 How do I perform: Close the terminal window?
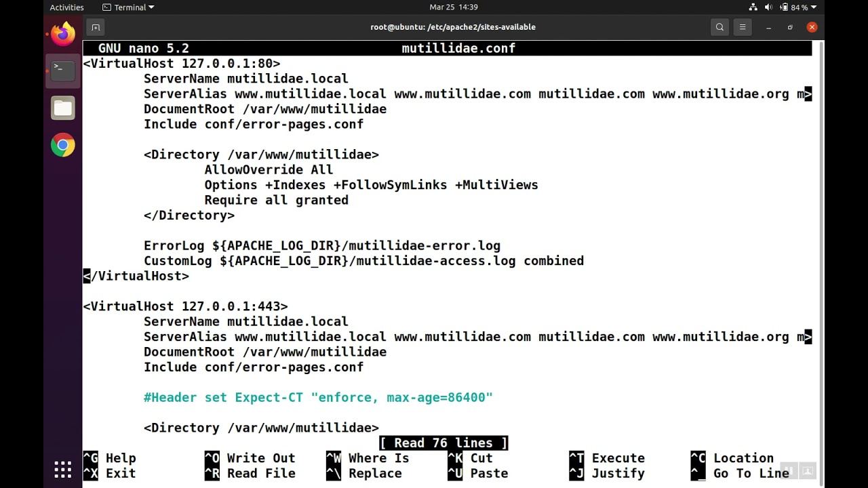812,27
